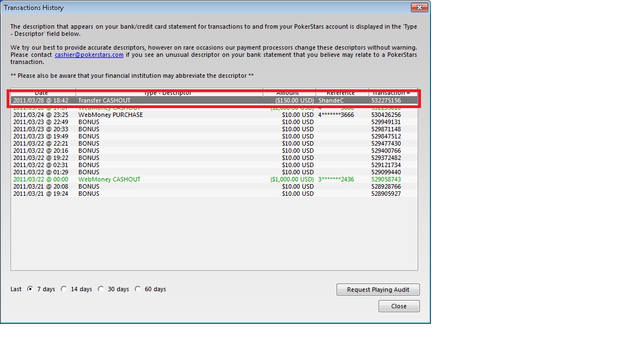The height and width of the screenshot is (364, 624).
Task: Select BONUS row dated 2011/03/23 @ 19:49
Action: coord(214,136)
